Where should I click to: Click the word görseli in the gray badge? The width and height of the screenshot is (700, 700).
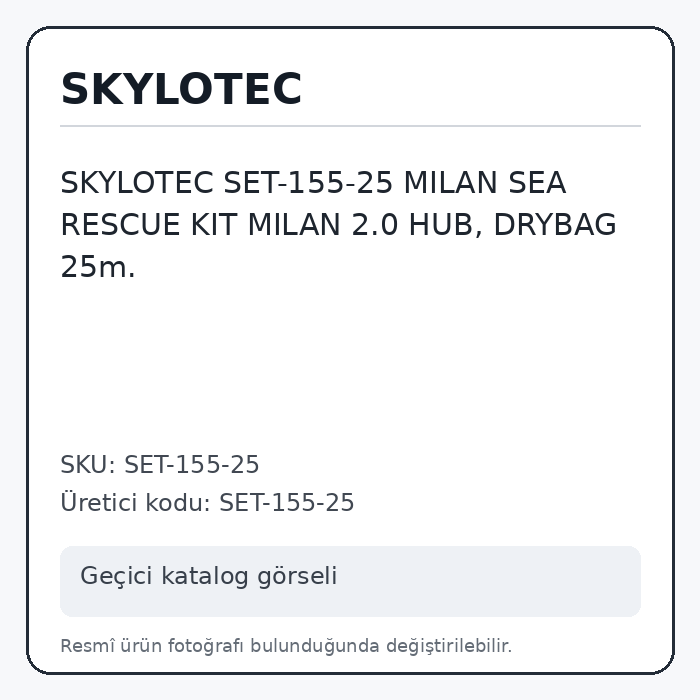(x=297, y=575)
